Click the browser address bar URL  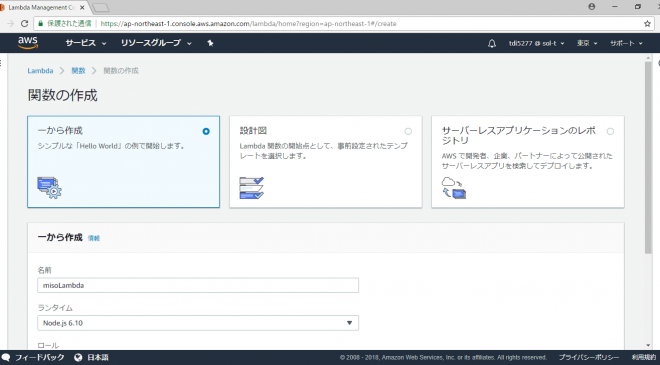click(x=248, y=24)
